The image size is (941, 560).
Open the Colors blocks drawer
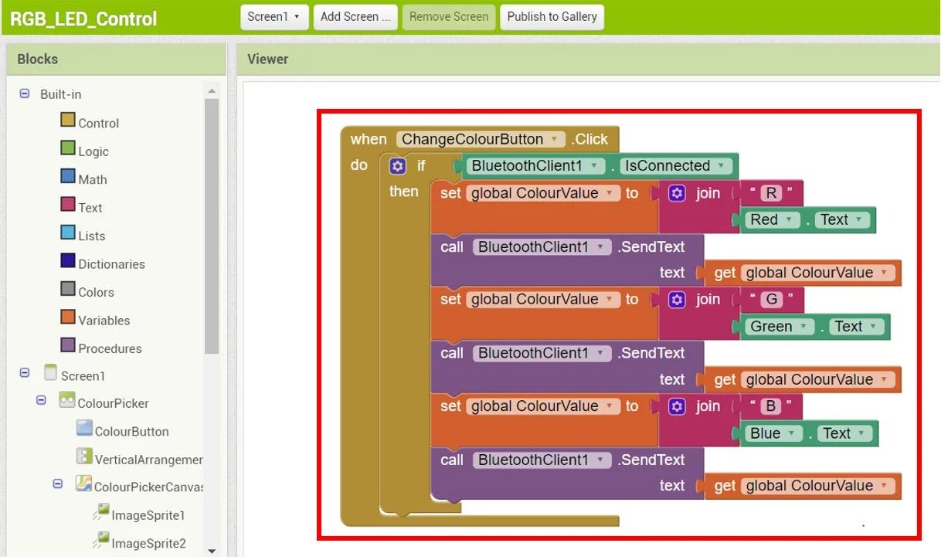(x=94, y=291)
